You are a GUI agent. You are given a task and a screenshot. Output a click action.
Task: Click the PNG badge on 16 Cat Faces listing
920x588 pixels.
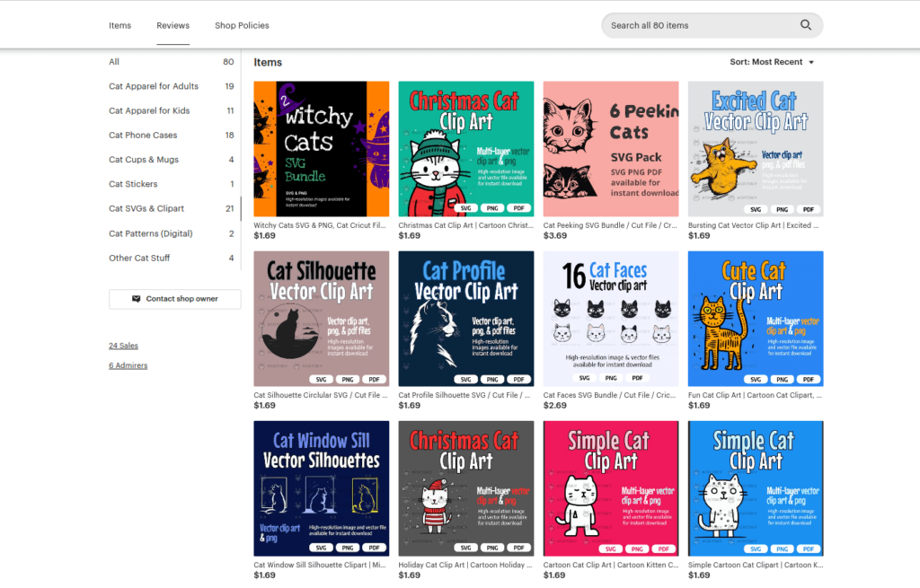point(610,378)
